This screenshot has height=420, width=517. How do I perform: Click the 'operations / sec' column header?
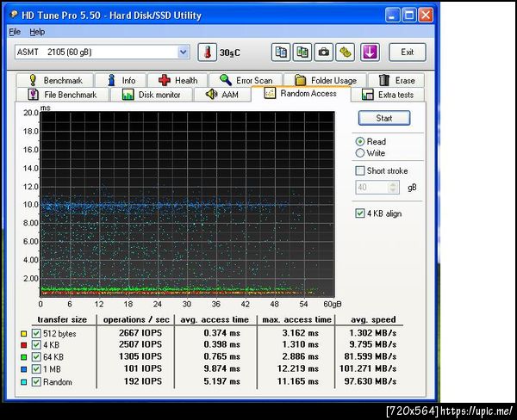(136, 319)
